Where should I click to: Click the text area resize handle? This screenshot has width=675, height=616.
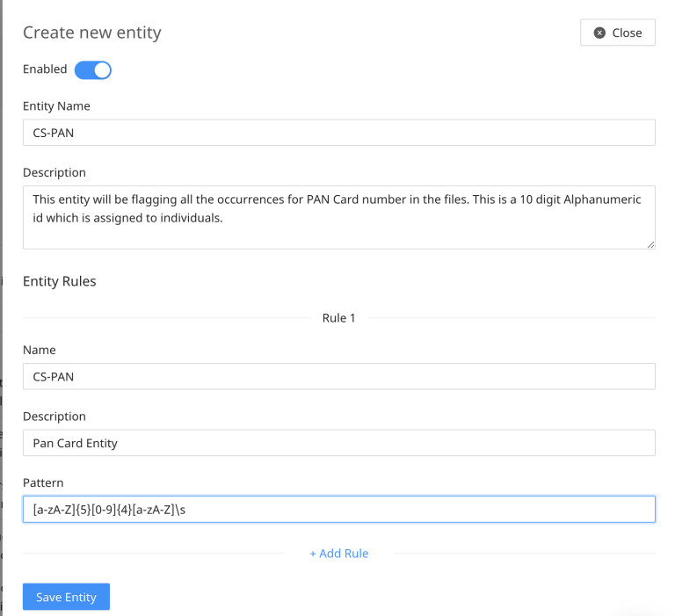coord(650,244)
